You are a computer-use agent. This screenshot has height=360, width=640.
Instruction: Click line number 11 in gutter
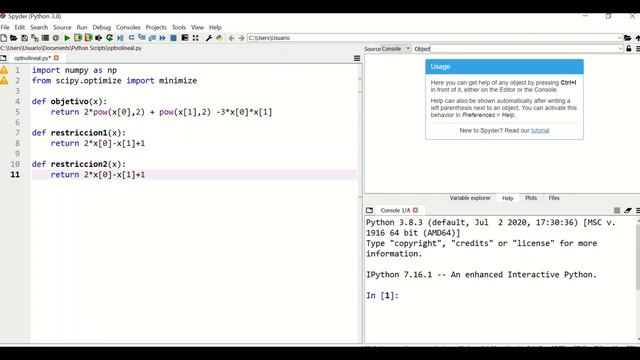(x=15, y=174)
